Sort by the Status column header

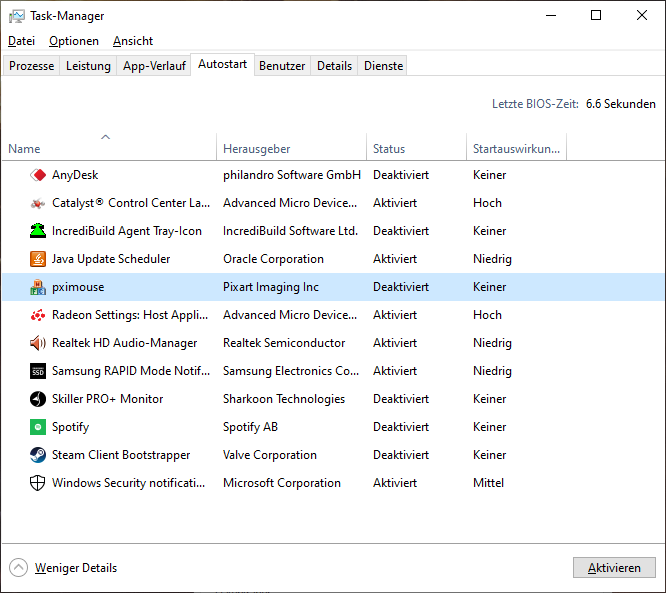(416, 146)
